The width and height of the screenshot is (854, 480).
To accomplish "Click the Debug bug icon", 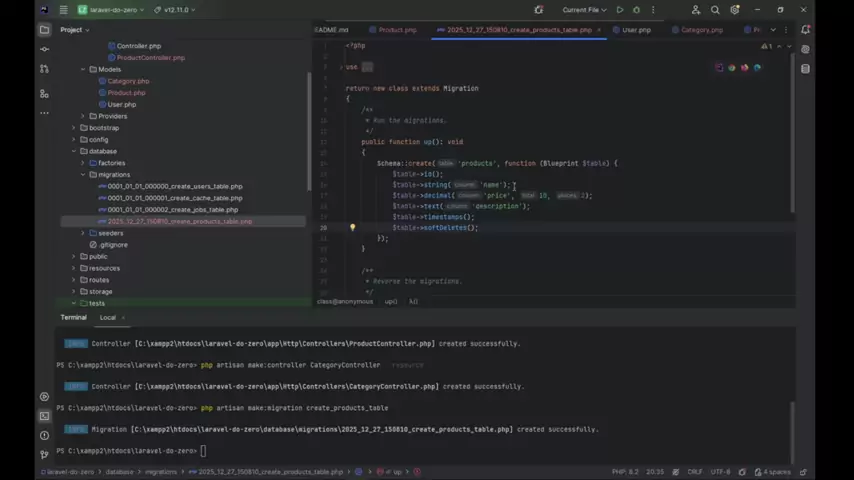I will pos(636,10).
